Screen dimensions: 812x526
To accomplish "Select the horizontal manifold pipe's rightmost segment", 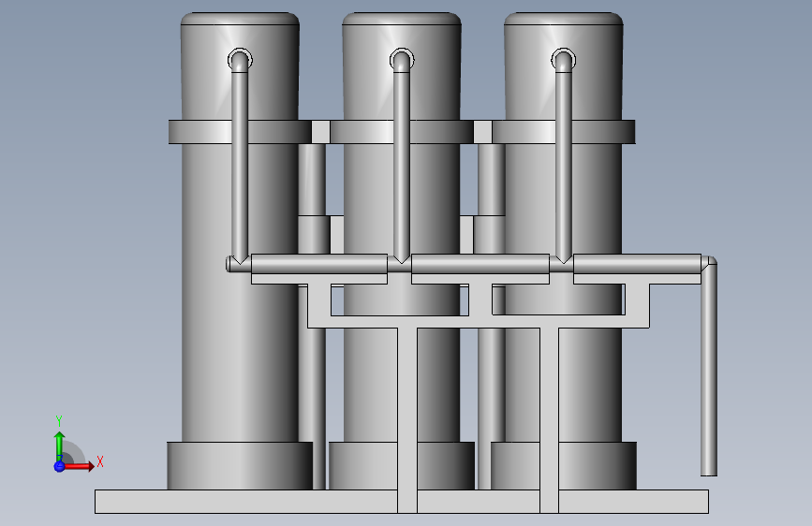I will coord(637,264).
